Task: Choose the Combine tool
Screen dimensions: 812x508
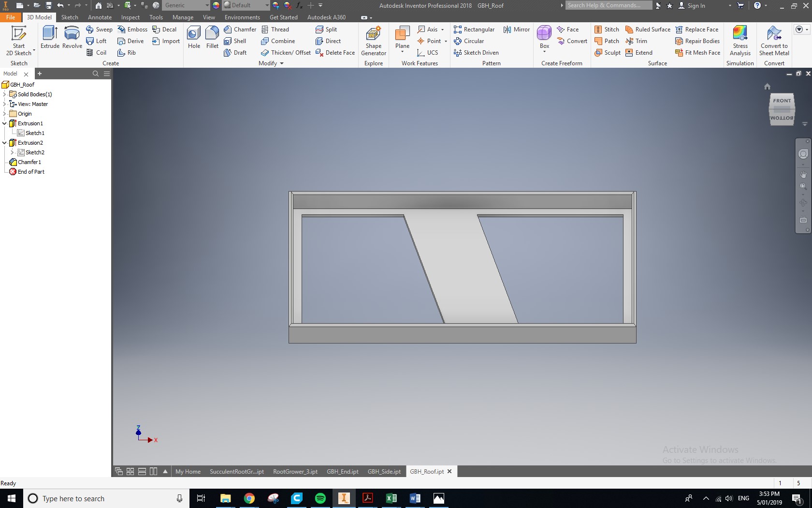Action: (x=278, y=41)
